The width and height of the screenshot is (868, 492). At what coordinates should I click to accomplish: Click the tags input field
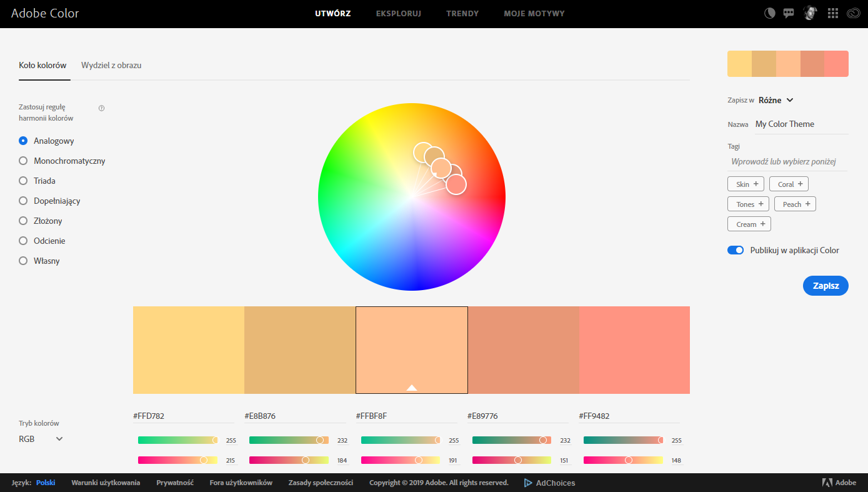point(787,161)
